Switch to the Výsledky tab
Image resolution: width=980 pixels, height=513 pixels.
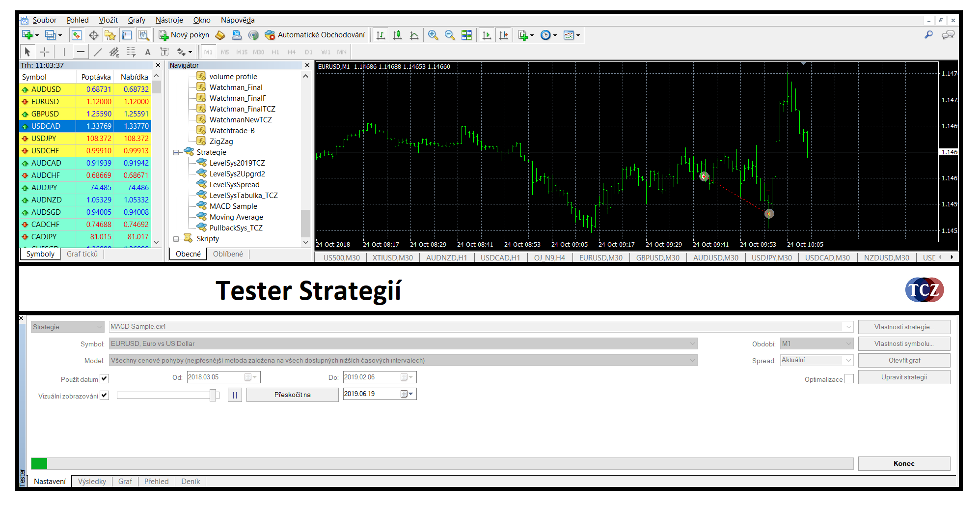point(92,482)
